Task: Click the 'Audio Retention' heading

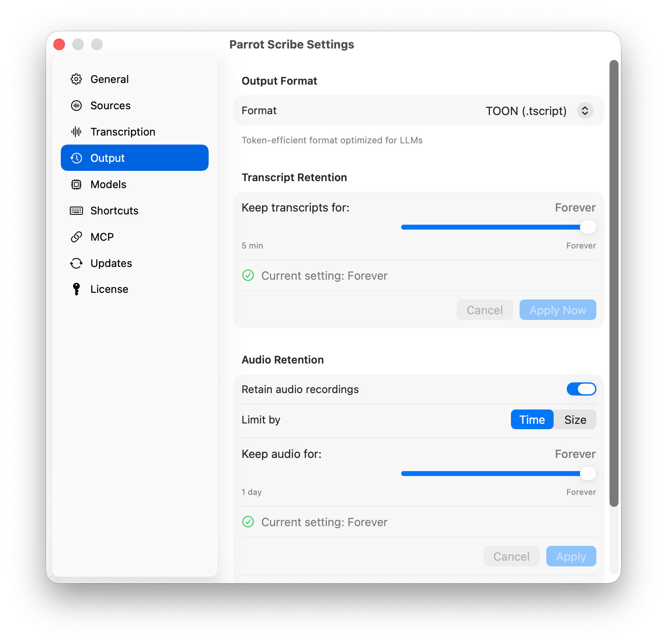Action: click(x=283, y=360)
